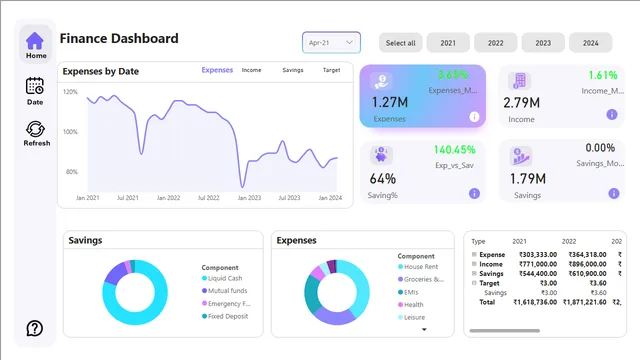The image size is (640, 360).
Task: Switch chart to Income tab
Action: click(251, 70)
